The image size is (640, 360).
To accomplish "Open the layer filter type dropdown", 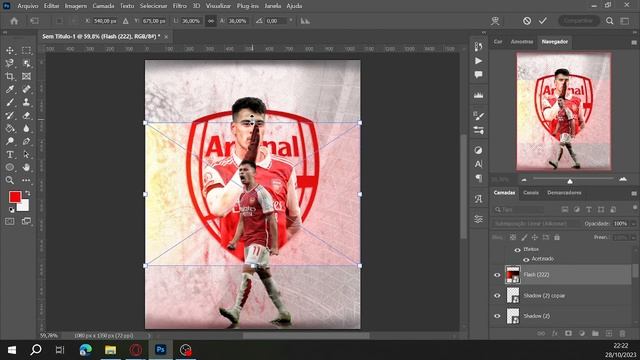I will [x=518, y=210].
